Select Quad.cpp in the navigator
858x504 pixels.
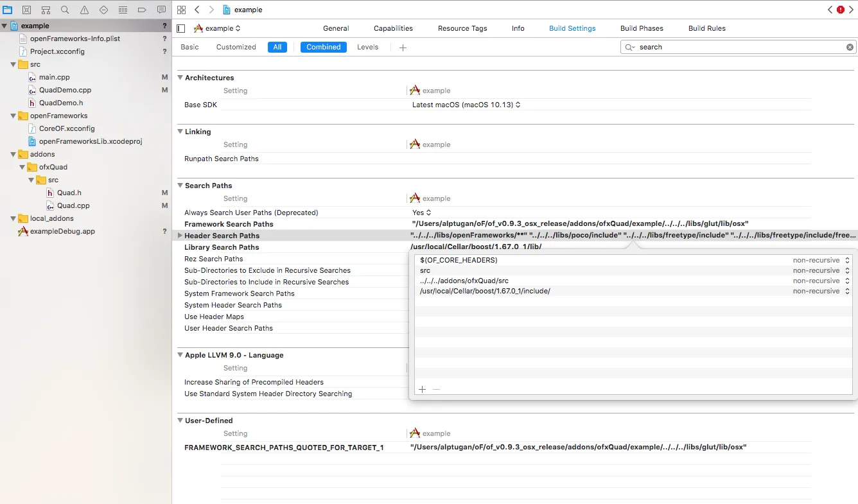pos(73,205)
